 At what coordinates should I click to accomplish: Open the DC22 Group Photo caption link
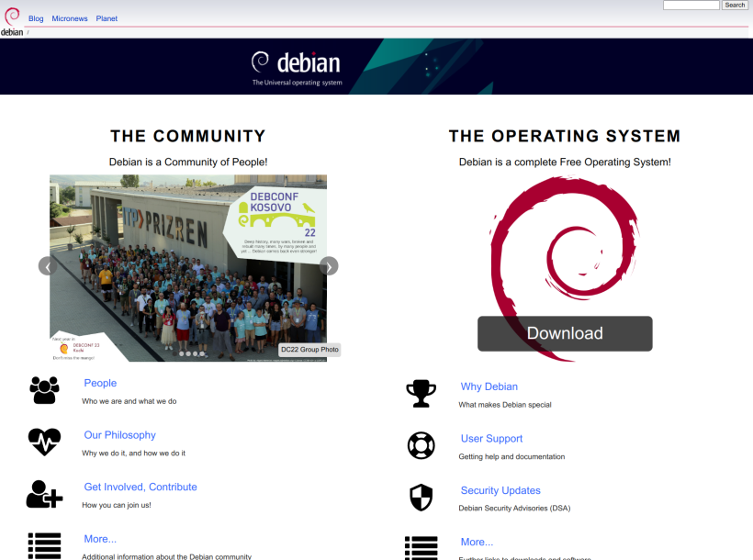pos(309,350)
